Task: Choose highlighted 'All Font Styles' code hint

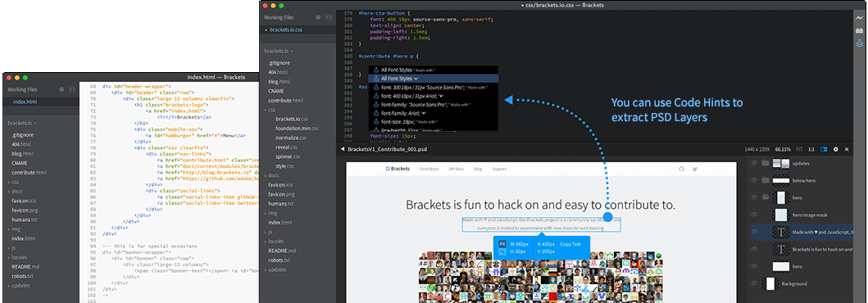Action: pyautogui.click(x=434, y=79)
